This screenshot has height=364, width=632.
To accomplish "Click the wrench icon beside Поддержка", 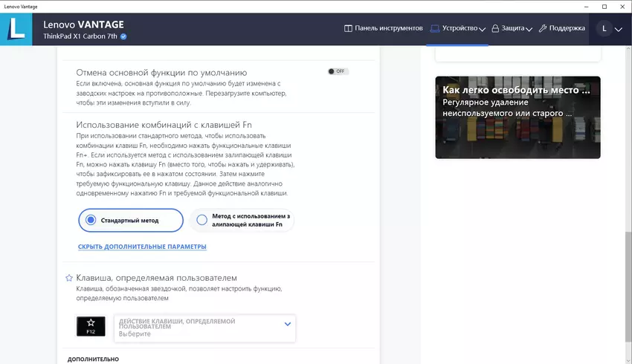I will tap(543, 29).
